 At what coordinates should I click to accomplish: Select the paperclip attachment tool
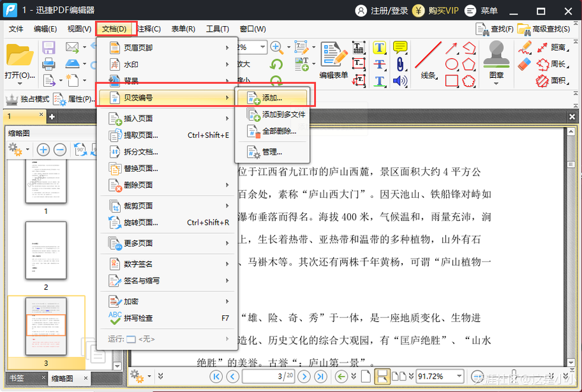399,64
